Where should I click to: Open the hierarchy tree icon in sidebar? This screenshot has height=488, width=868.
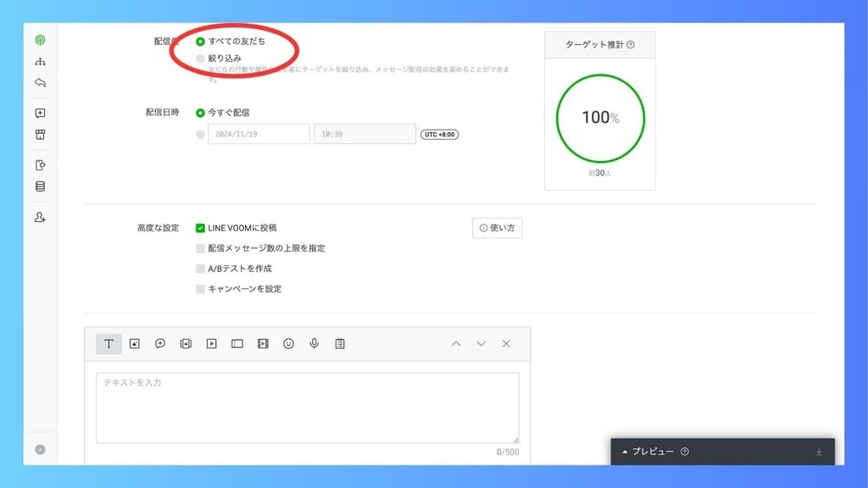pos(40,61)
